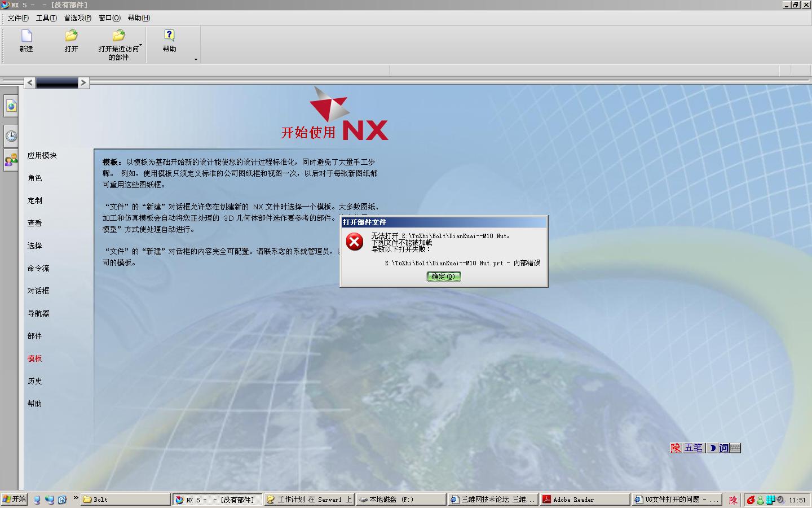This screenshot has height=508, width=812.
Task: Click the green person system tray icon
Action: point(760,500)
